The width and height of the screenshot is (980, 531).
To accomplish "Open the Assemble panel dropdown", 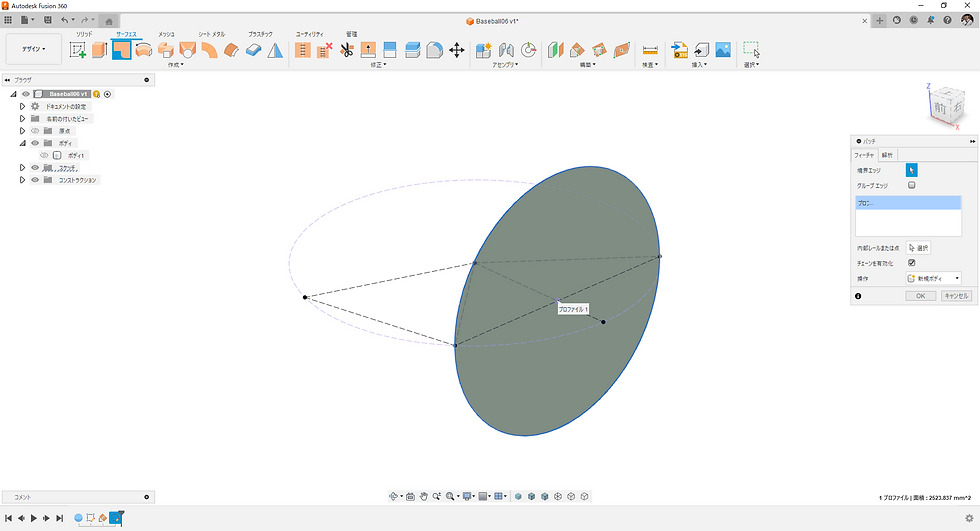I will pos(505,65).
